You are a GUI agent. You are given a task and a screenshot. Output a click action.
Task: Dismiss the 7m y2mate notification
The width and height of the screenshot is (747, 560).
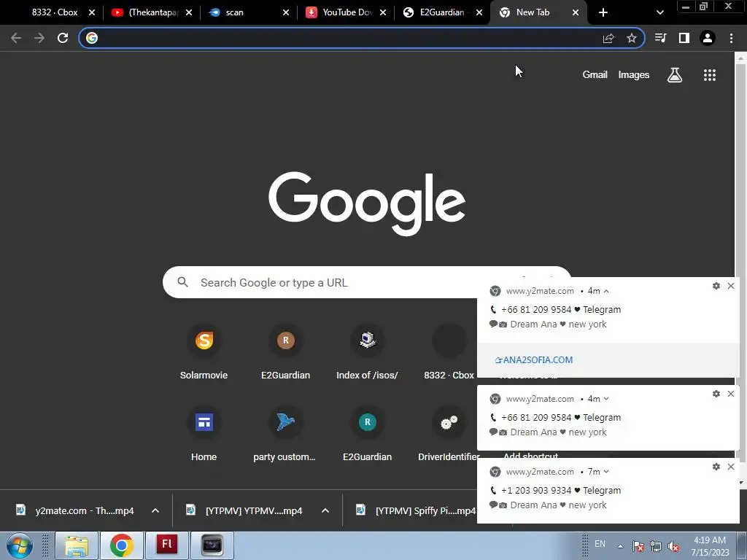(x=731, y=467)
